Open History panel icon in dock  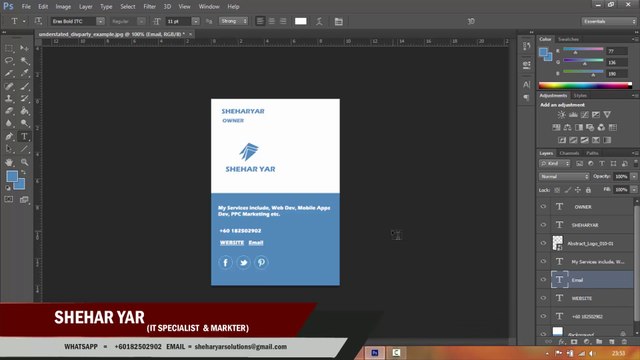[527, 46]
